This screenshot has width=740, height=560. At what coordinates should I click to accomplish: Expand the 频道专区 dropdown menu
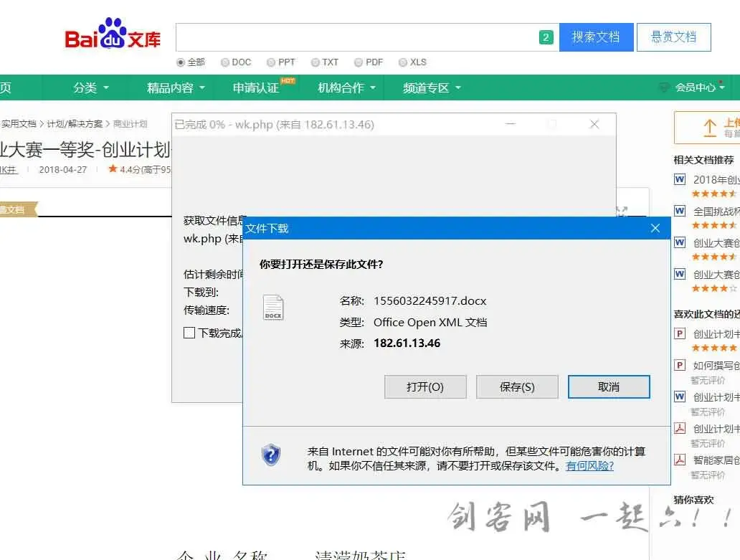(x=432, y=87)
